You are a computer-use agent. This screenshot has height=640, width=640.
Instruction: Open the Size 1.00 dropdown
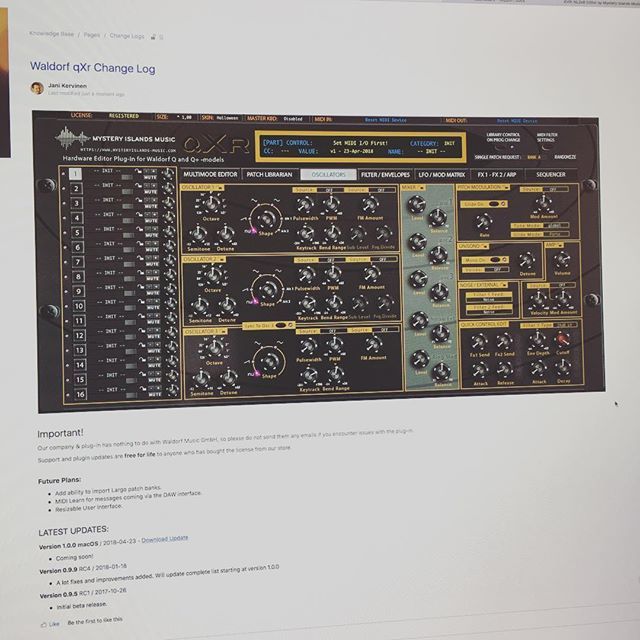click(184, 117)
